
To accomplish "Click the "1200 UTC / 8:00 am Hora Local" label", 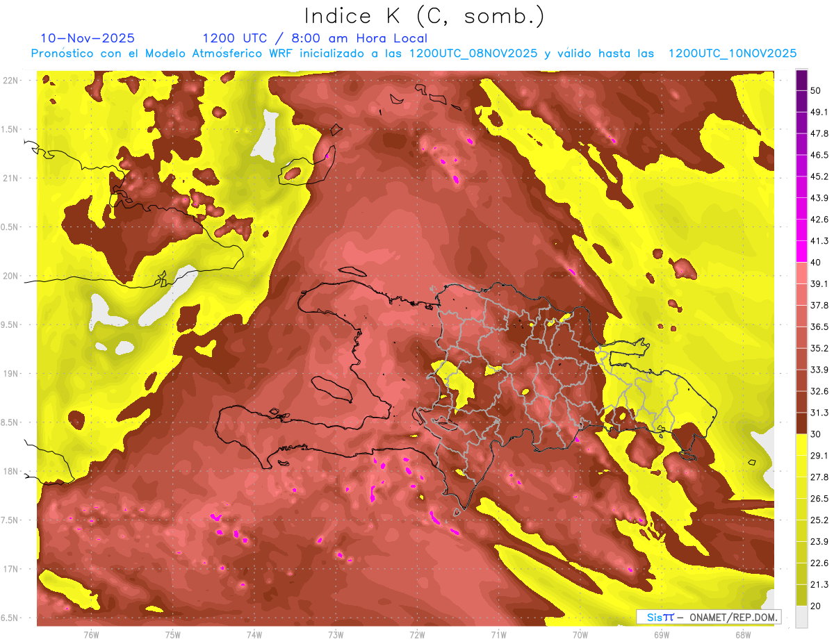I will pyautogui.click(x=315, y=38).
